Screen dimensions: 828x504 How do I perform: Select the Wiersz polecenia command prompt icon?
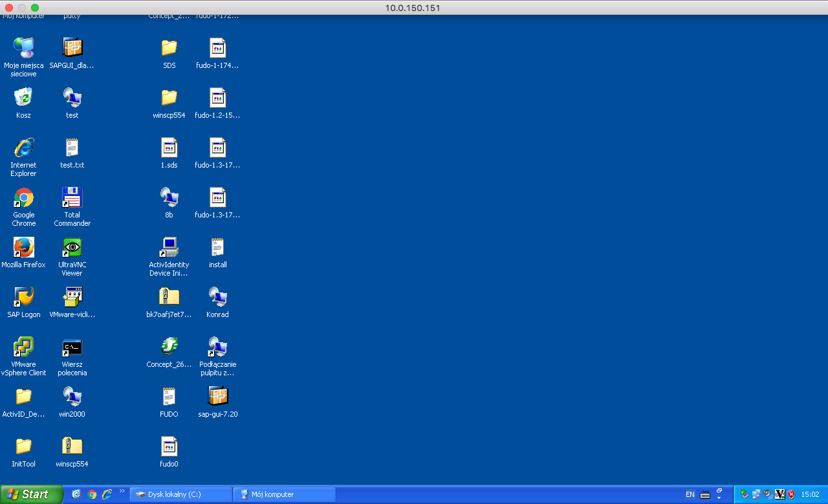(72, 347)
